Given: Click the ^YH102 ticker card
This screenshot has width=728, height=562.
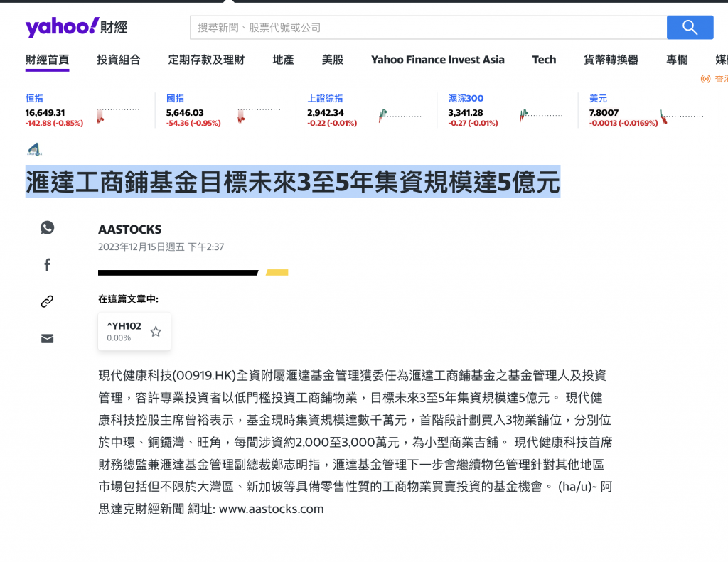Looking at the screenshot, I should click(134, 331).
